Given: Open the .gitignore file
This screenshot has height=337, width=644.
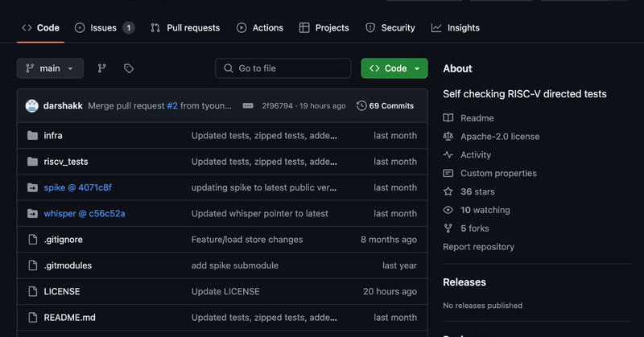Looking at the screenshot, I should click(64, 240).
